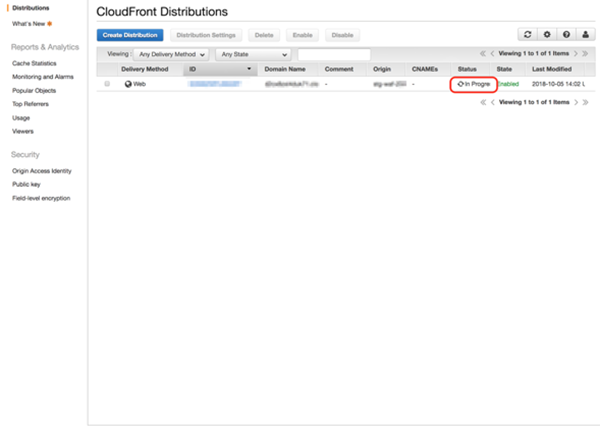This screenshot has width=600, height=427.
Task: Open the Any State dropdown
Action: [x=253, y=54]
